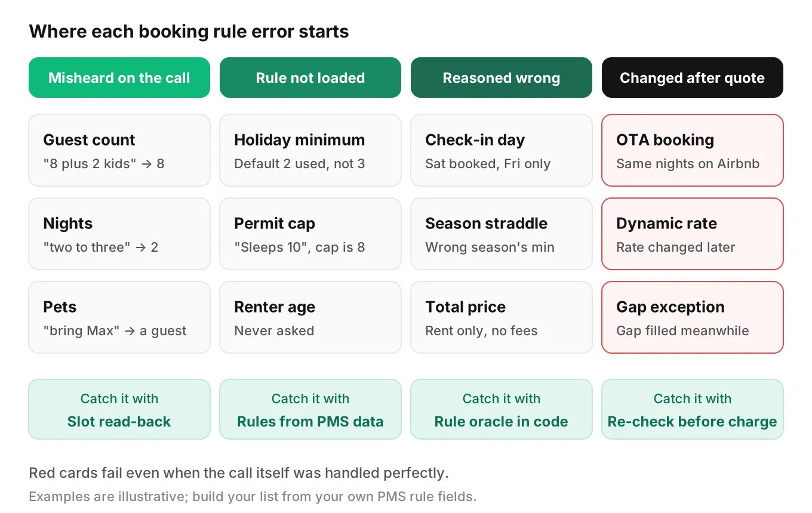This screenshot has width=812, height=513.
Task: Click the text '"Sleeps 10", cap is 8'
Action: (300, 247)
